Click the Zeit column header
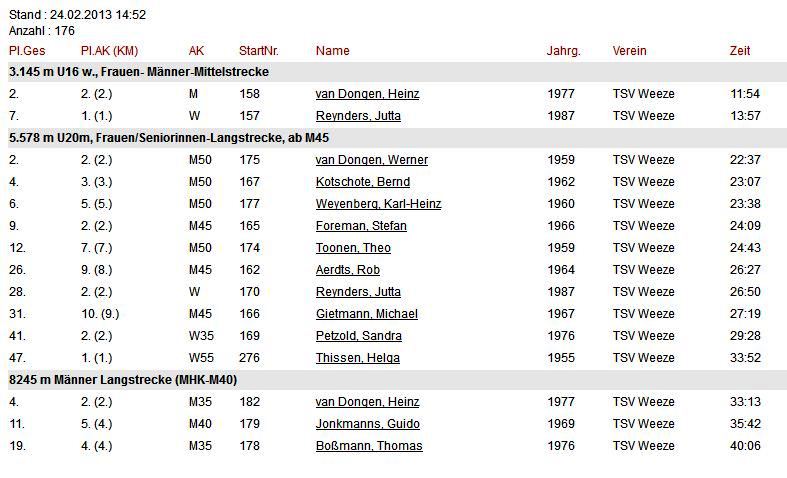 (x=740, y=51)
